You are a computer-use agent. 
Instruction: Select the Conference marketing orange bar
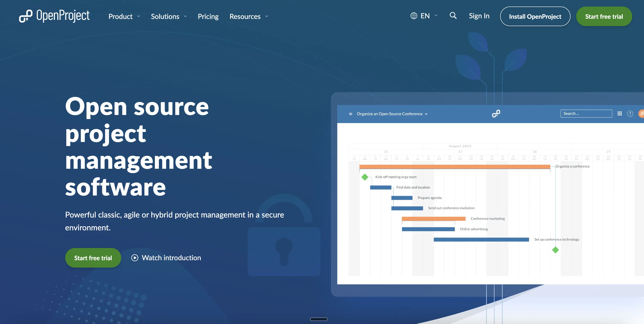click(433, 219)
